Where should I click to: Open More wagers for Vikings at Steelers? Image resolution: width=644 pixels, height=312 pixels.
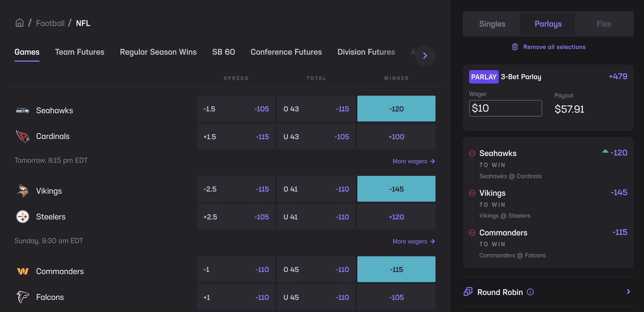pos(414,241)
